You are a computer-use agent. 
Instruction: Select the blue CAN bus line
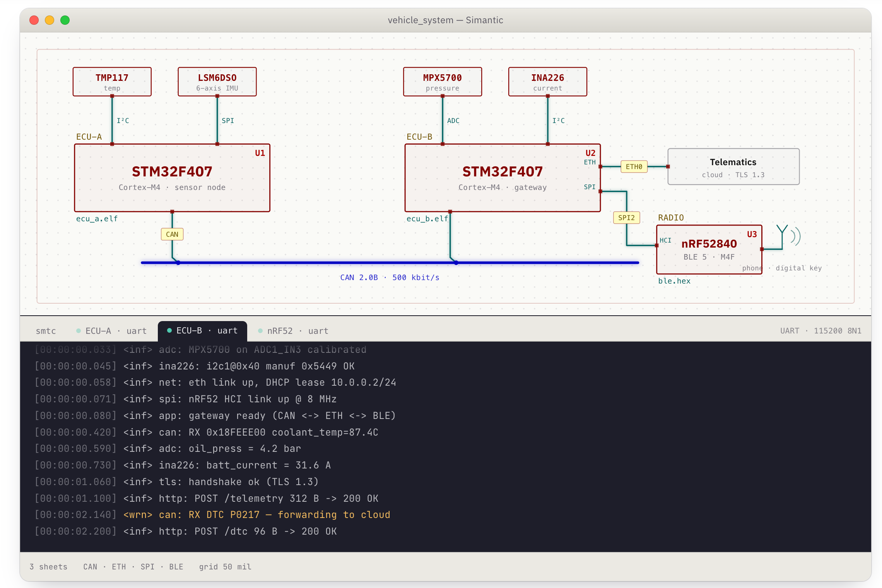(390, 263)
